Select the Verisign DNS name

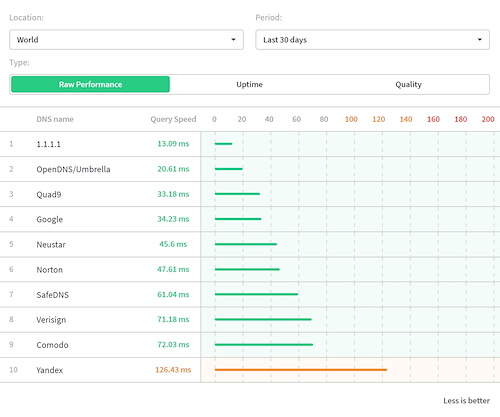[x=51, y=320]
